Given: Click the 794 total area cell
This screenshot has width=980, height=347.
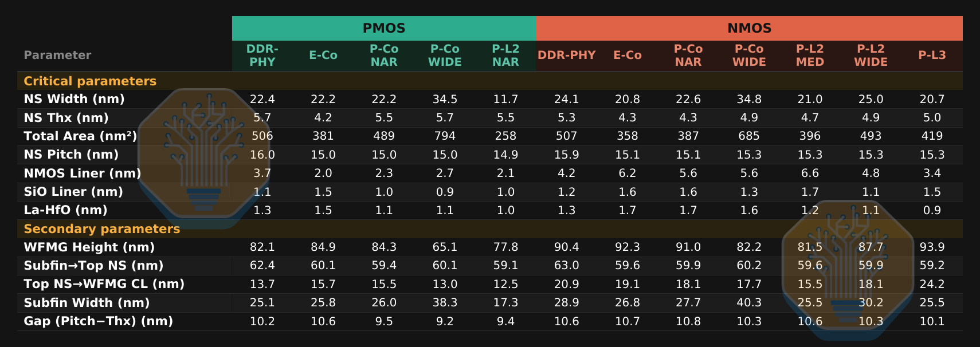Looking at the screenshot, I should pos(445,136).
